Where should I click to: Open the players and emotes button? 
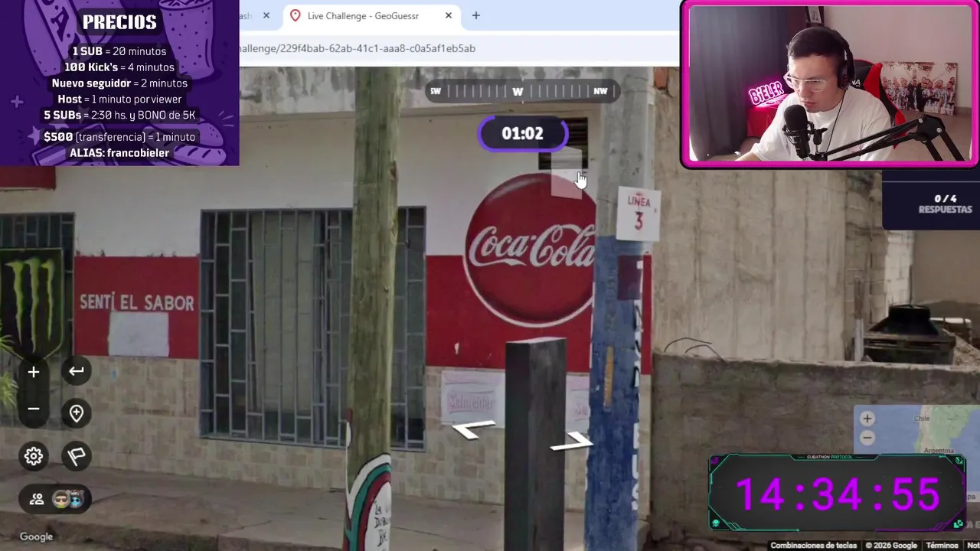pyautogui.click(x=55, y=499)
